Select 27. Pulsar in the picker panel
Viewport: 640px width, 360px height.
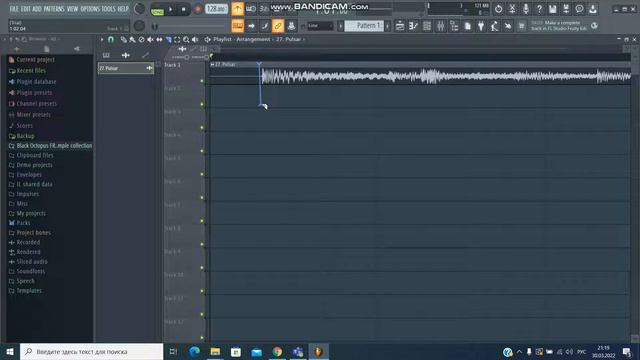pos(125,68)
